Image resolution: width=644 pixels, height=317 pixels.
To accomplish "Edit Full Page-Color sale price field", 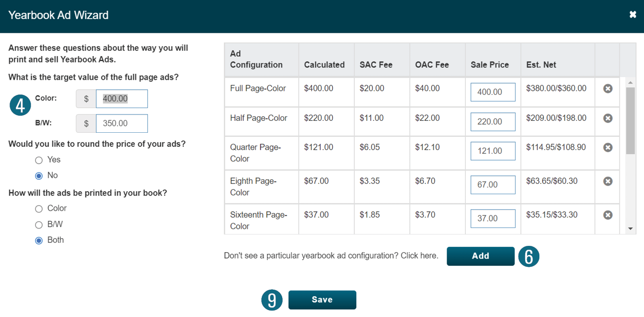I will tap(493, 92).
